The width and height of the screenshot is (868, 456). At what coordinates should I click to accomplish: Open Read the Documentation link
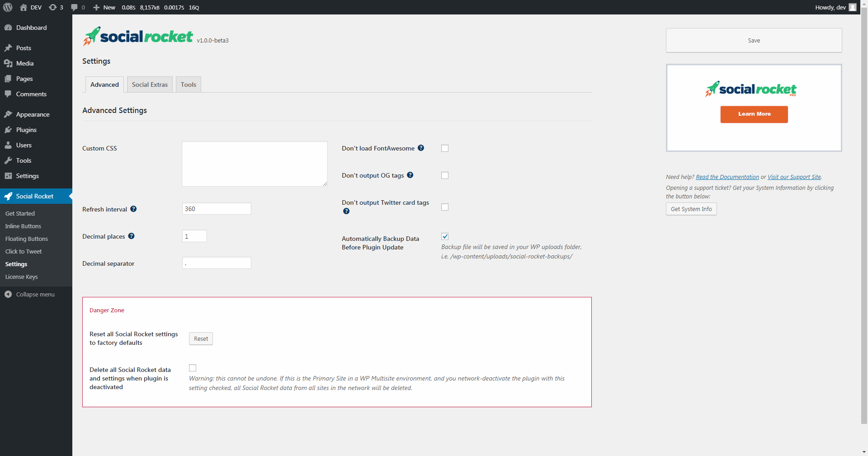point(727,177)
